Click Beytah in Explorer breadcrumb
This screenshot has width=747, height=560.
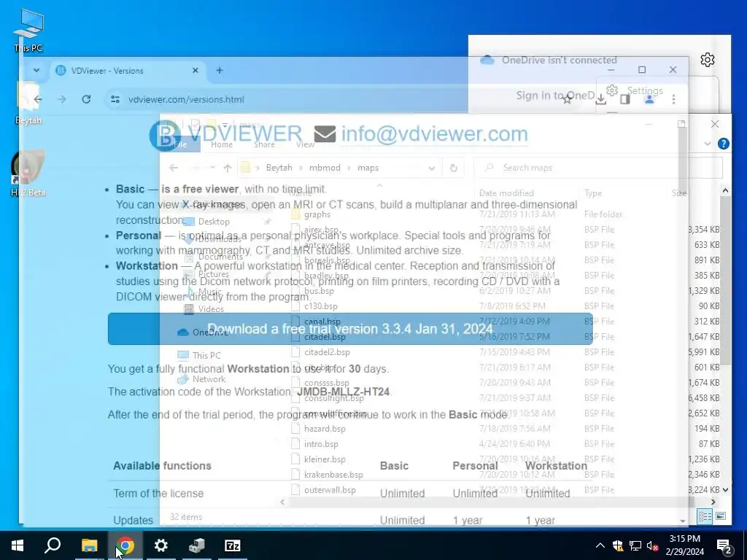point(279,168)
